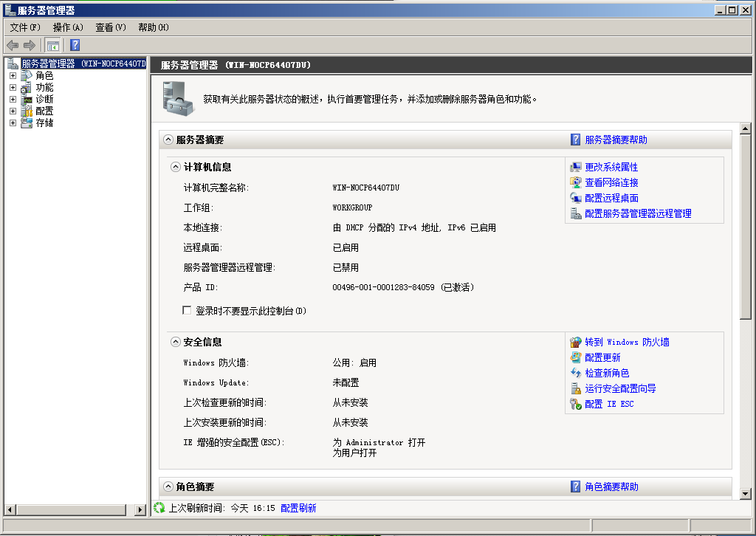The height and width of the screenshot is (536, 756).
Task: Expand the 配置 tree node
Action: pos(13,111)
